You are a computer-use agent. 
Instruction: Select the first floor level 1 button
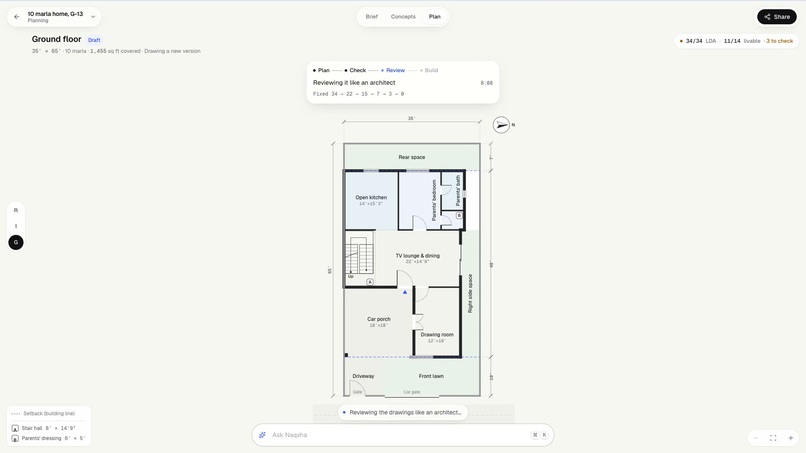click(16, 226)
